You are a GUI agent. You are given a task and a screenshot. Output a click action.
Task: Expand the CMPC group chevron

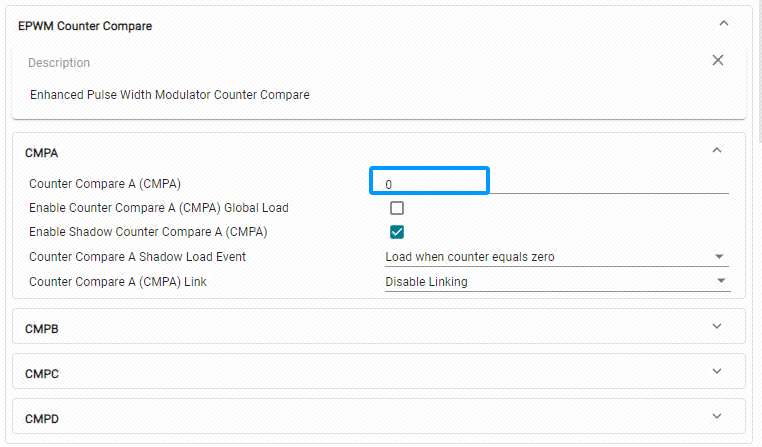(717, 371)
